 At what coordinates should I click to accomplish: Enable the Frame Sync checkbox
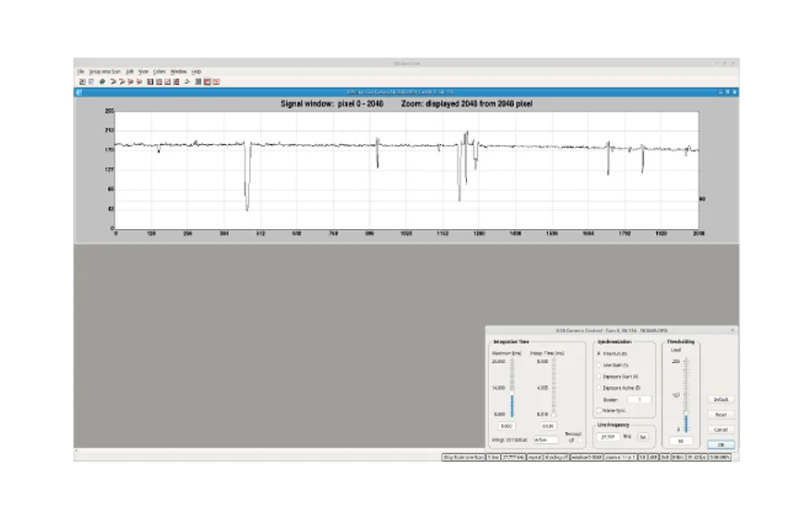(x=600, y=410)
